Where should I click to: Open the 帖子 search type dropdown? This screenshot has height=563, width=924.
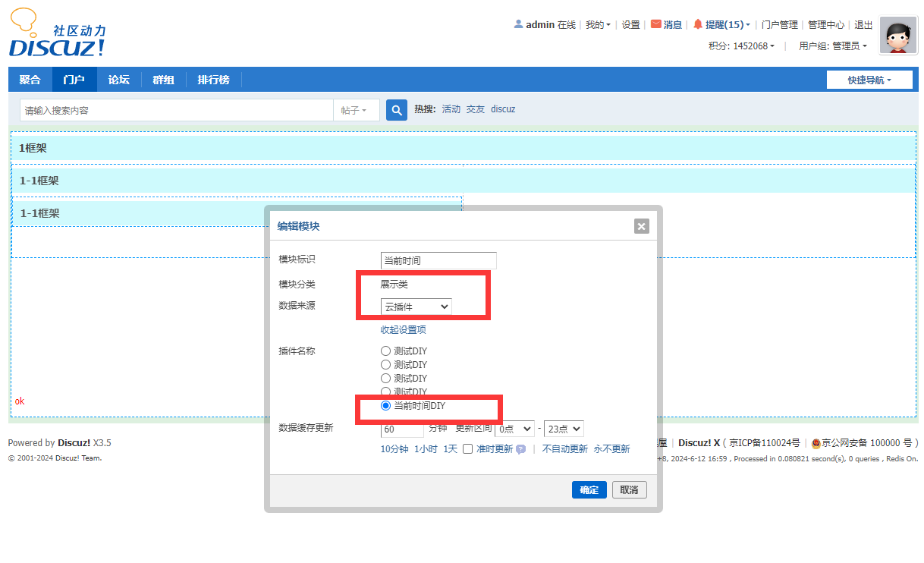[x=356, y=109]
